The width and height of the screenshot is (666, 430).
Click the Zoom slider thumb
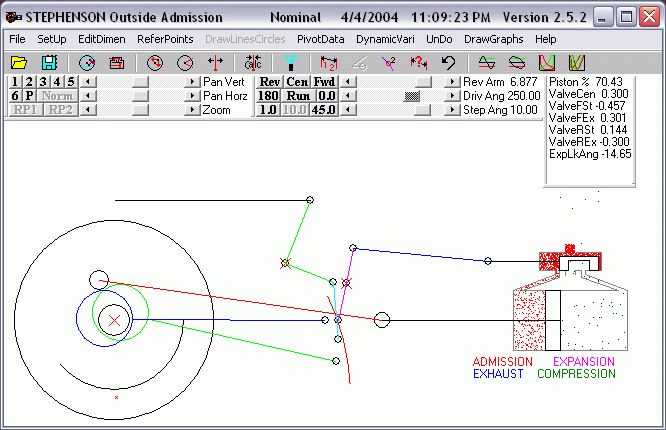(x=140, y=110)
